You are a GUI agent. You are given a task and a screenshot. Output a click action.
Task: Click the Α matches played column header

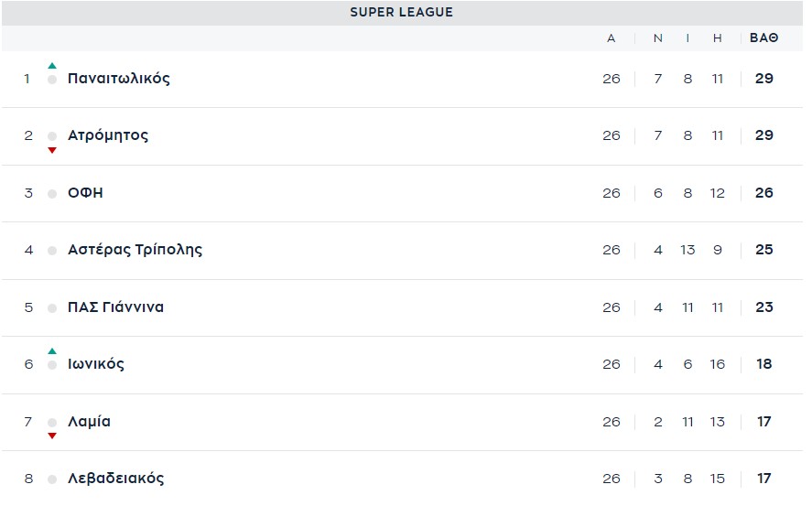pos(612,38)
